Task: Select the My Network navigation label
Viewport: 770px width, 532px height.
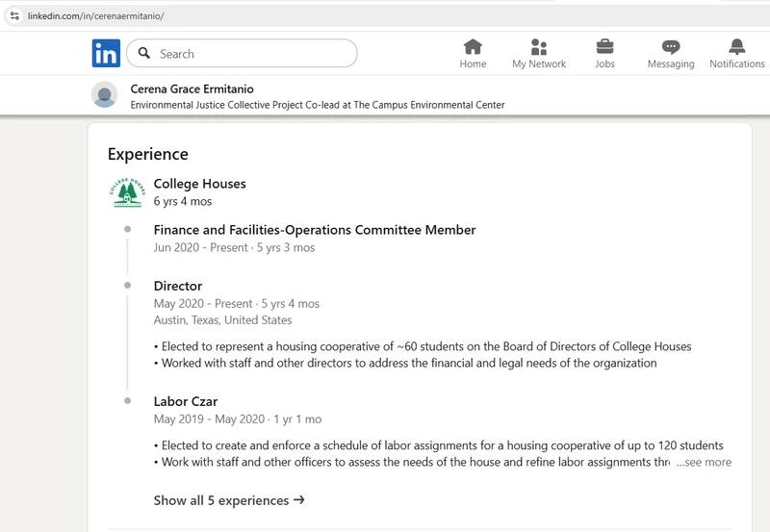Action: [539, 64]
